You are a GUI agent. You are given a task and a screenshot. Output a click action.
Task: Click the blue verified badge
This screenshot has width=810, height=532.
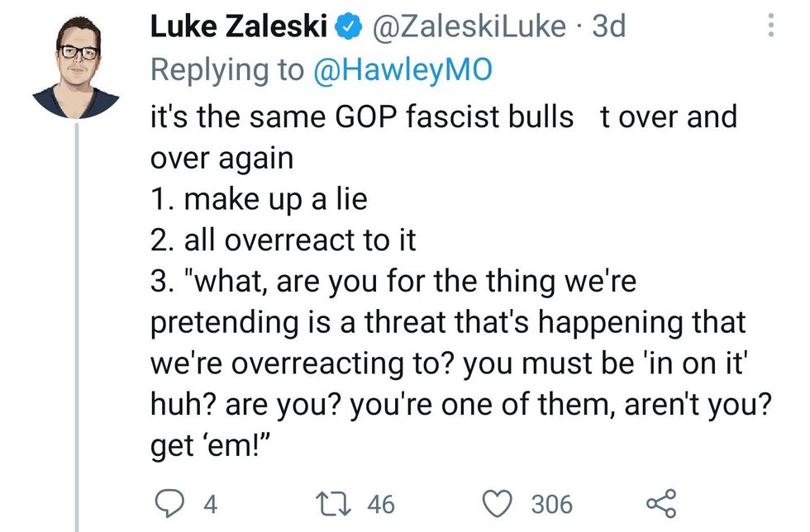coord(350,27)
